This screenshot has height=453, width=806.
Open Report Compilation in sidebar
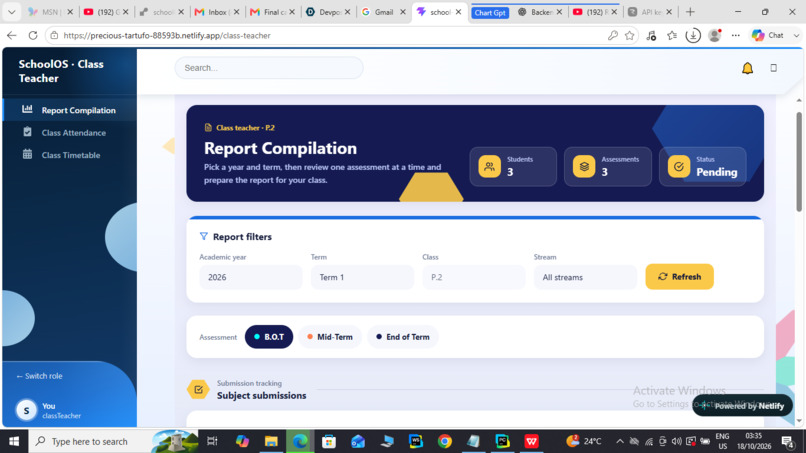[70, 110]
